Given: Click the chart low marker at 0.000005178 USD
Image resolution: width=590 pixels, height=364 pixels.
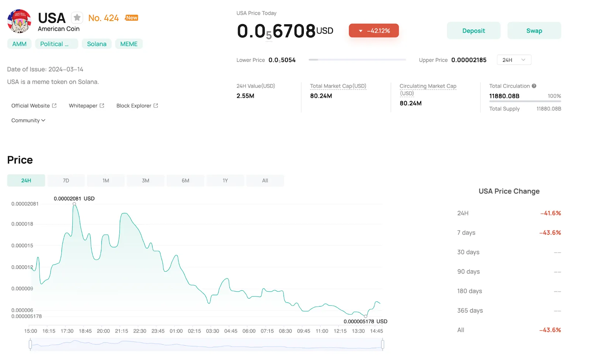Looking at the screenshot, I should (365, 316).
